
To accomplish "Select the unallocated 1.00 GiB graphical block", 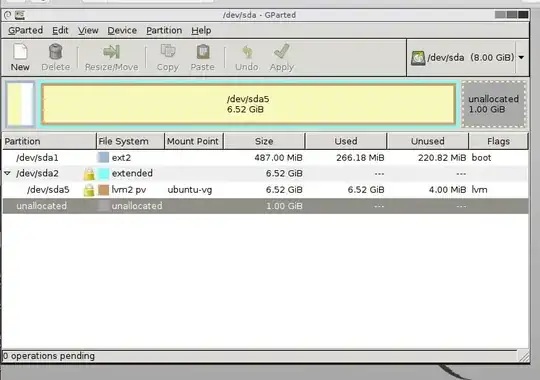I will (494, 104).
